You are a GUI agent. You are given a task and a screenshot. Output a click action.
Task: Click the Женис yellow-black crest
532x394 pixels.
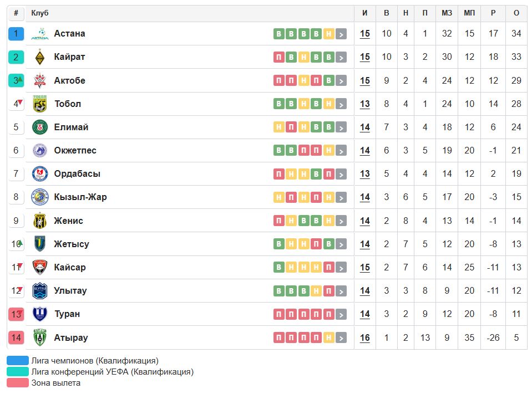click(40, 221)
